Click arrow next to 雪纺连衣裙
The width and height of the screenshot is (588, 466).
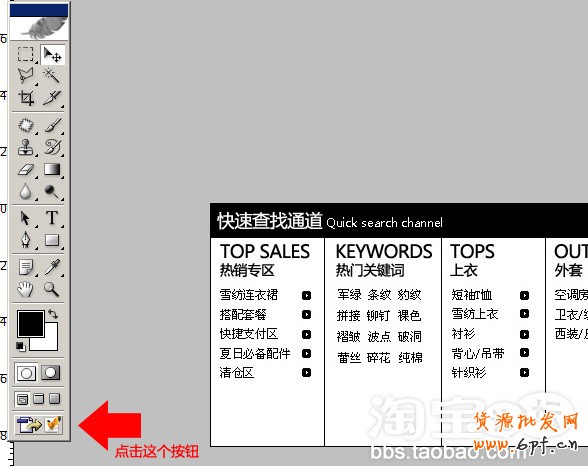(x=306, y=295)
